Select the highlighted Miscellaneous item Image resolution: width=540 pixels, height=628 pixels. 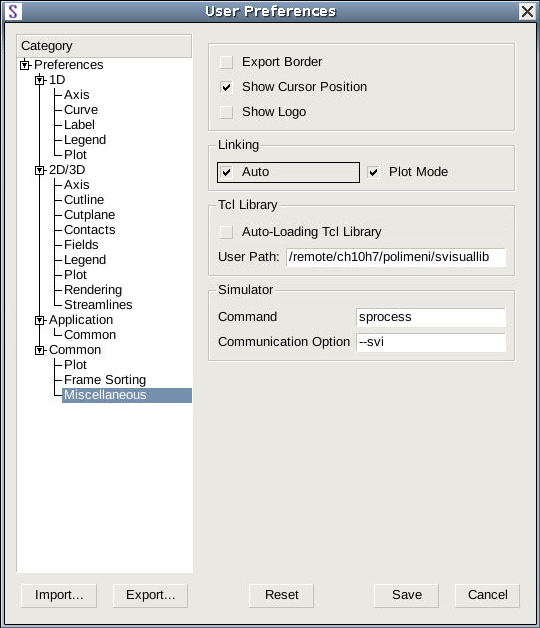tap(127, 395)
